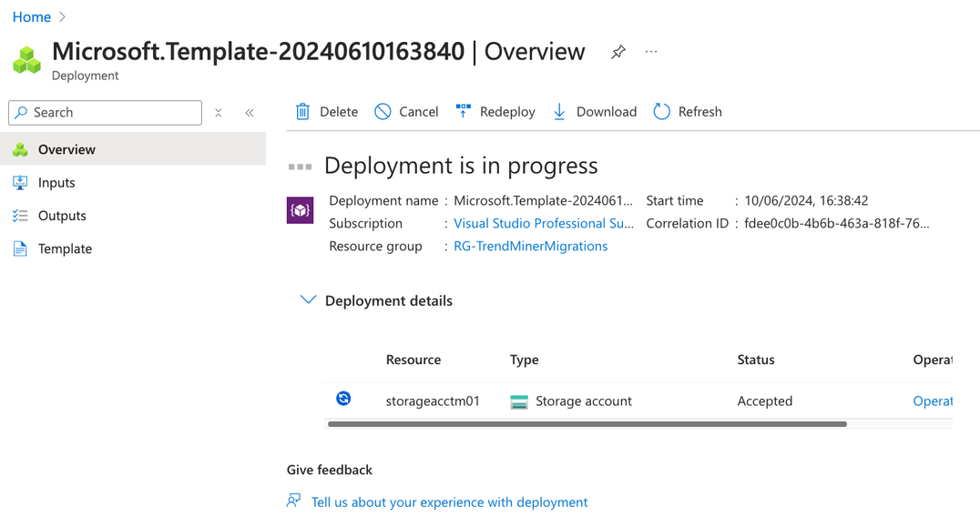Select the Overview menu item

click(66, 149)
